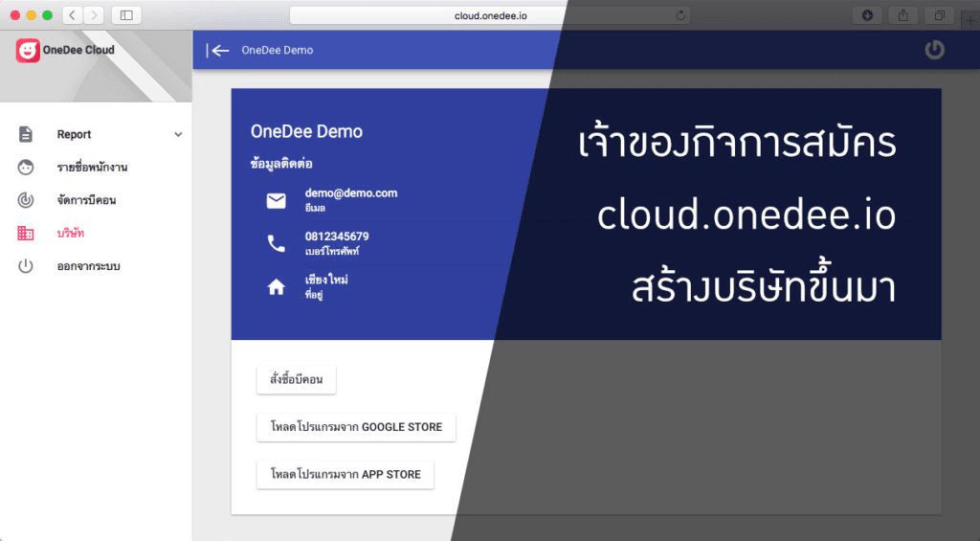Click the OneDee Demo card heading
The width and height of the screenshot is (980, 541).
(x=306, y=131)
